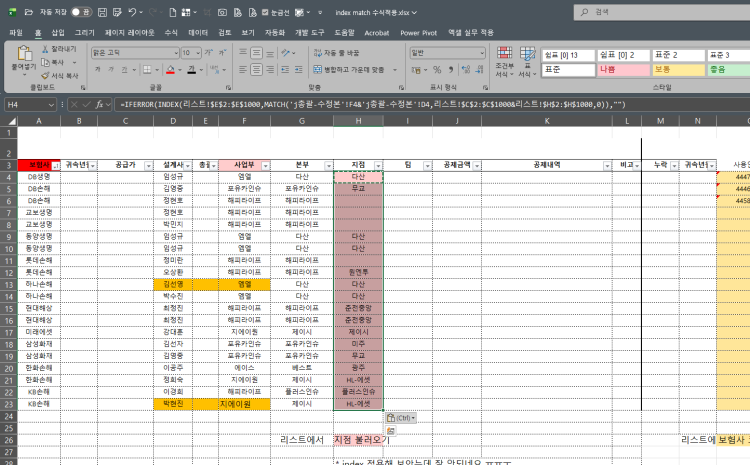Apply the 쉼표 [0] 13 cell style
This screenshot has width=750, height=465.
click(568, 55)
